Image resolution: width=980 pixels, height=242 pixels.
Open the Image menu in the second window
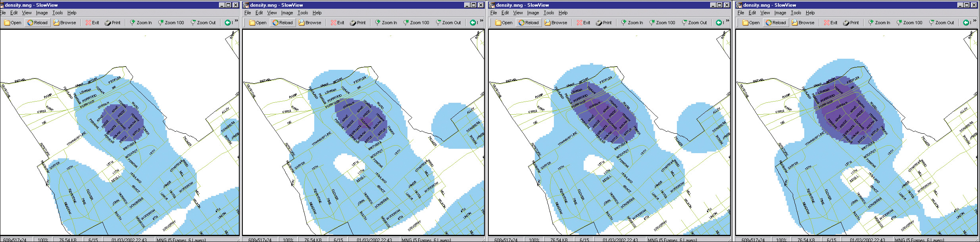coord(287,13)
